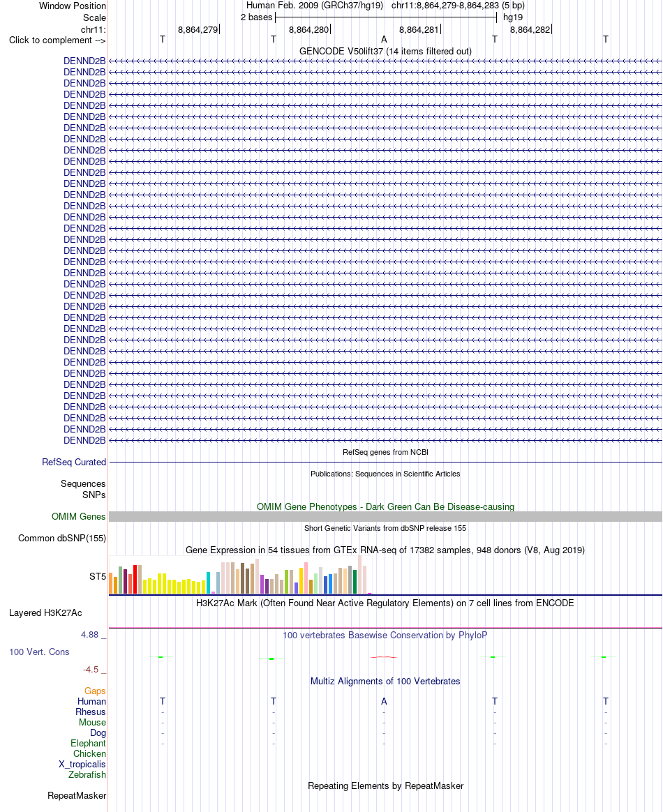Click the 100 Vert. Cons label
This screenshot has width=663, height=812.
point(39,652)
